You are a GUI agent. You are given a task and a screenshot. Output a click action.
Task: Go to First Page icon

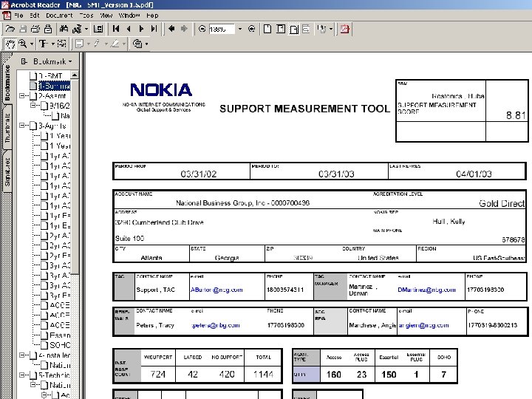pyautogui.click(x=116, y=29)
